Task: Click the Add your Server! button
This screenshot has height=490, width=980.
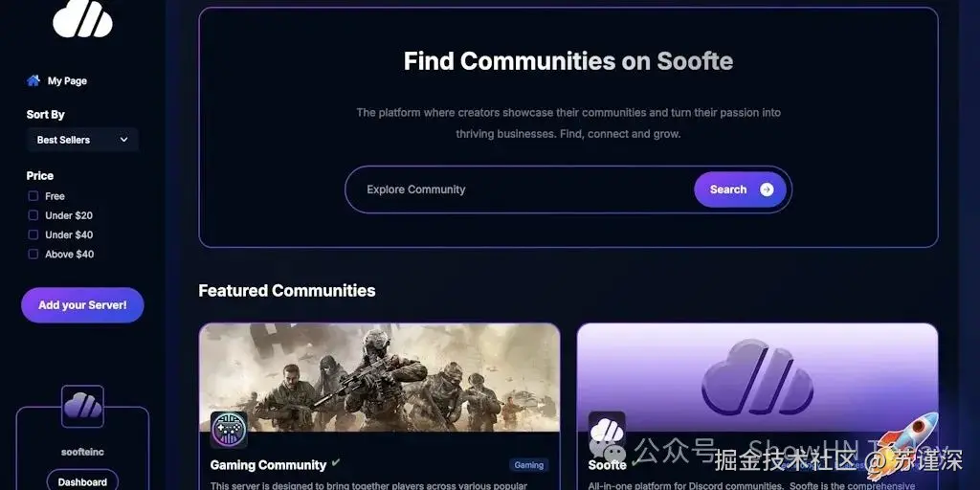Action: click(82, 305)
